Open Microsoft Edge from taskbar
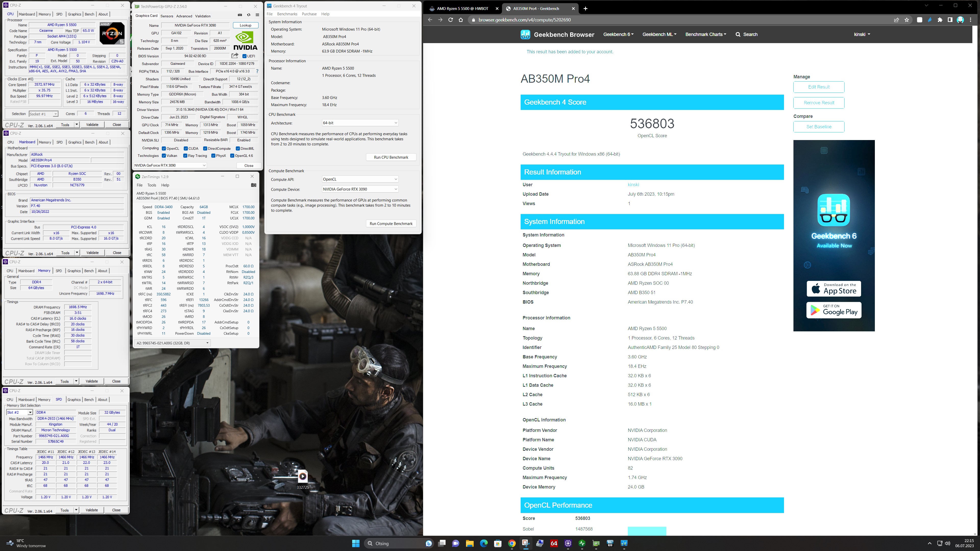Screen dimensions: 980x551 [x=484, y=543]
